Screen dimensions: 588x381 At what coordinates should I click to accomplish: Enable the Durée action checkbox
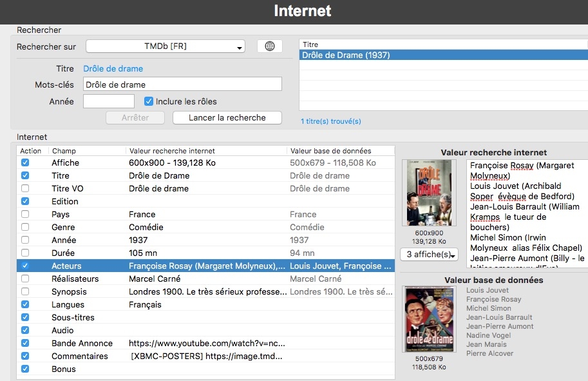coord(25,253)
